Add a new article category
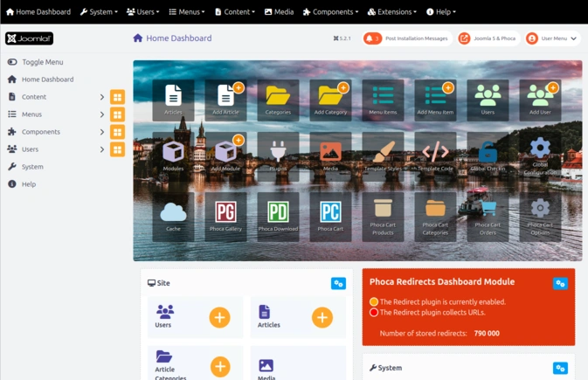This screenshot has width=588, height=380. pyautogui.click(x=220, y=367)
